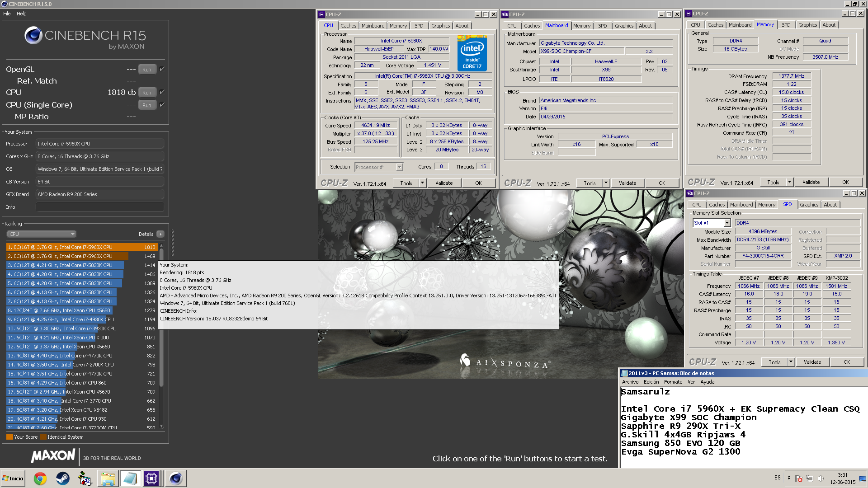Run the CPU Single Core benchmark

point(147,105)
